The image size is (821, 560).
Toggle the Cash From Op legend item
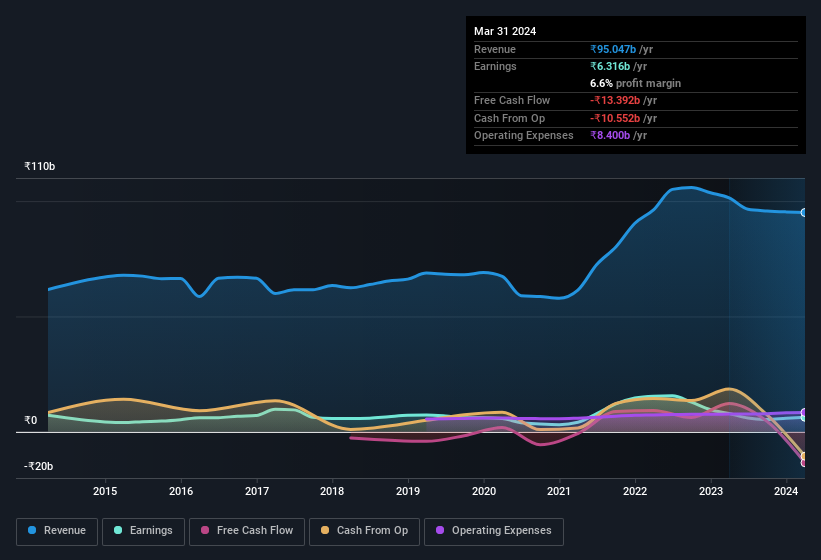pyautogui.click(x=363, y=531)
